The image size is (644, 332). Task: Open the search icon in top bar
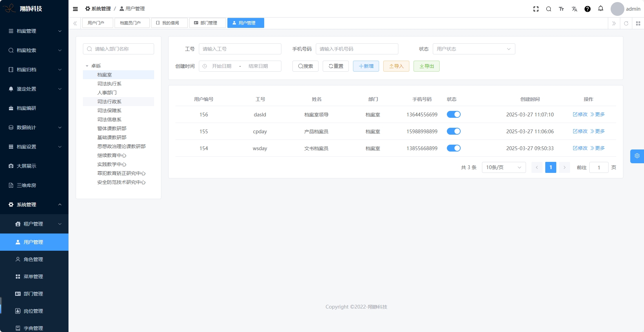click(549, 9)
